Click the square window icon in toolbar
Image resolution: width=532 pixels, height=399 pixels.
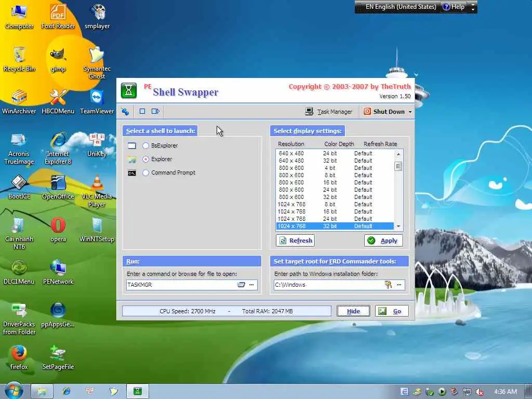coord(142,111)
